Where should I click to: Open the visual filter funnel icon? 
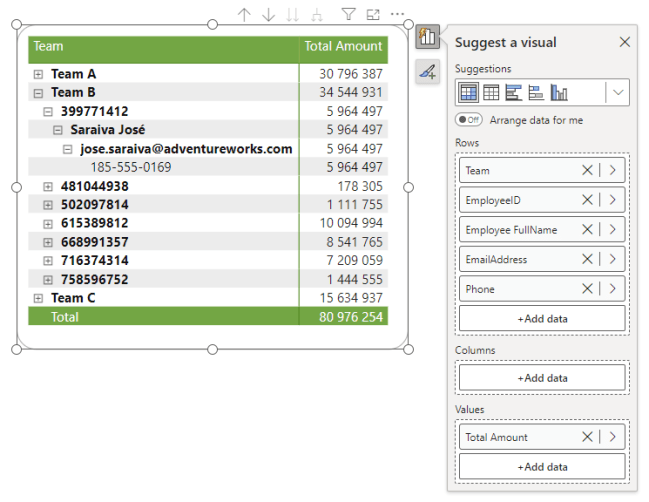348,14
